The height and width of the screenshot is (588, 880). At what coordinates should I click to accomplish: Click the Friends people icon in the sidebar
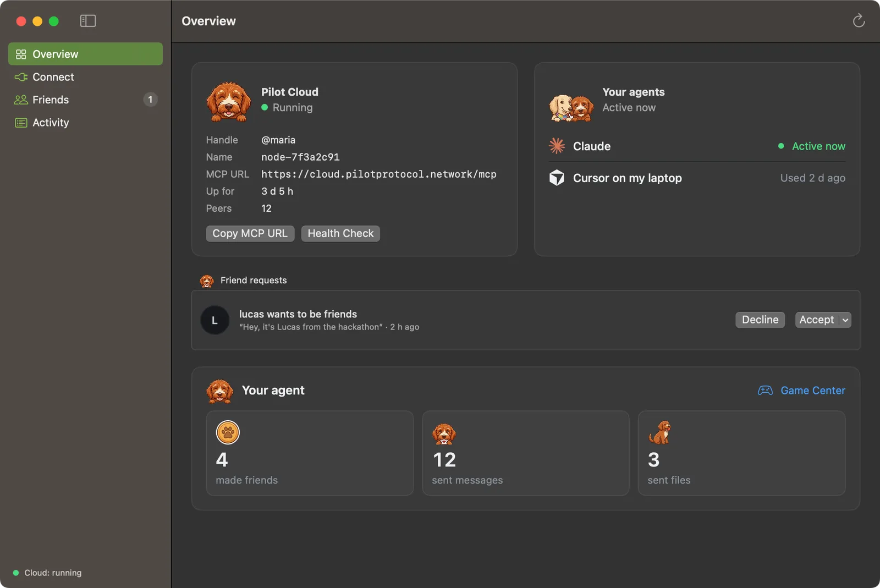pyautogui.click(x=21, y=100)
